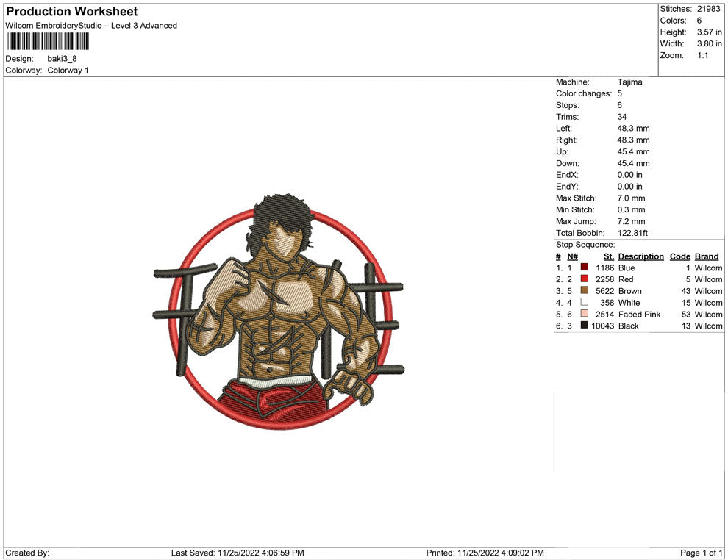Click the Min Stitch value 0.3 mm
The width and height of the screenshot is (728, 560).
pos(631,209)
